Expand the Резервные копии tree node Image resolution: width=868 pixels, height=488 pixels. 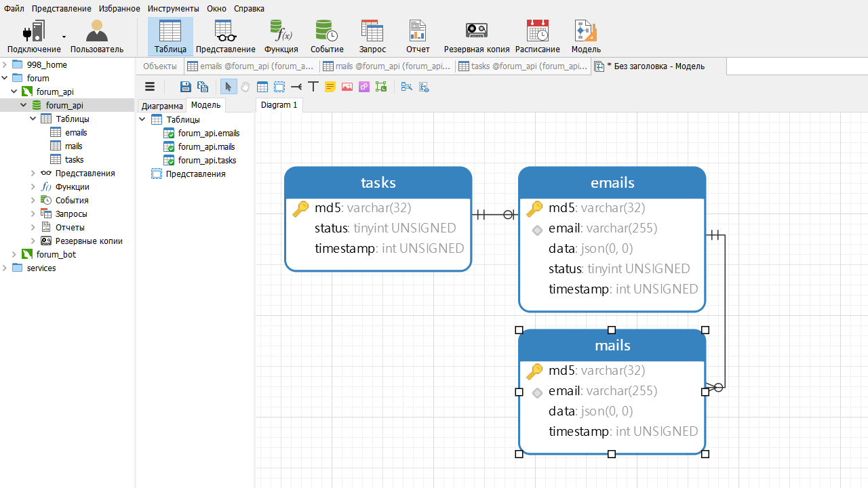[33, 241]
